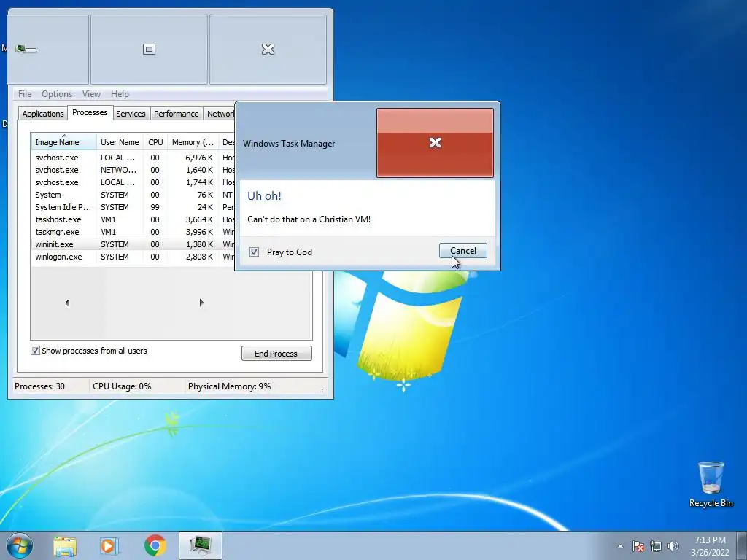Select the winlogon.exe process row
This screenshot has width=747, height=560.
(x=133, y=257)
